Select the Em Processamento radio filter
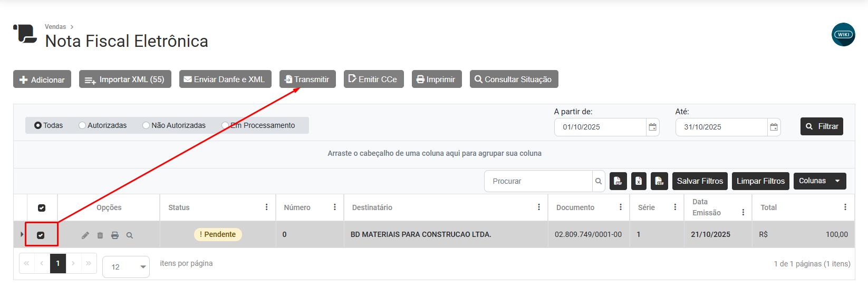This screenshot has width=868, height=298. 225,125
